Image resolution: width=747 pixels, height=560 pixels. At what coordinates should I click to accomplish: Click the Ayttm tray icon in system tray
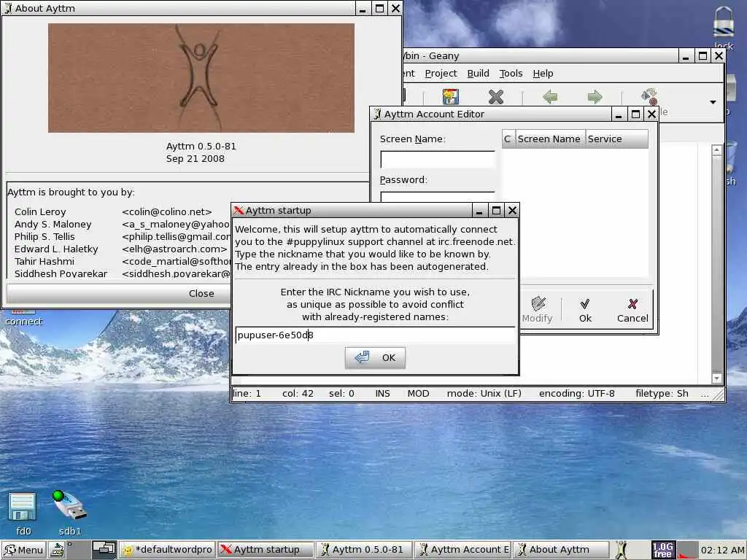pyautogui.click(x=621, y=550)
